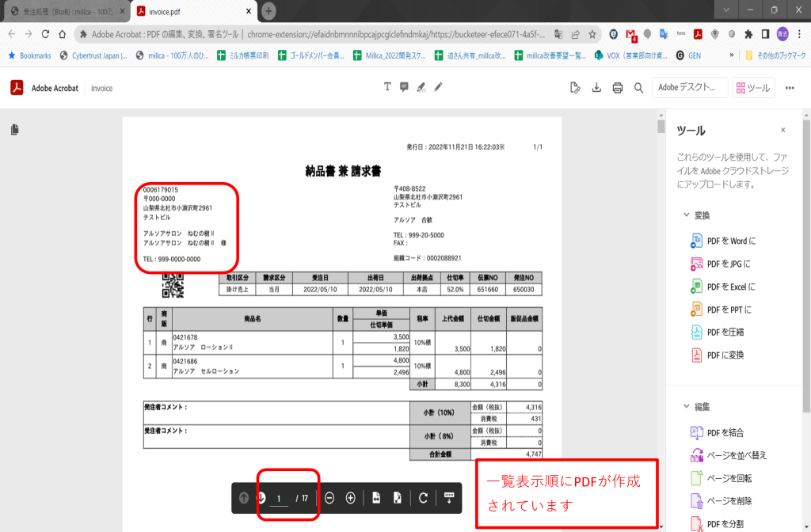Zoom in with the plus button
The image size is (811, 532).
pyautogui.click(x=350, y=498)
